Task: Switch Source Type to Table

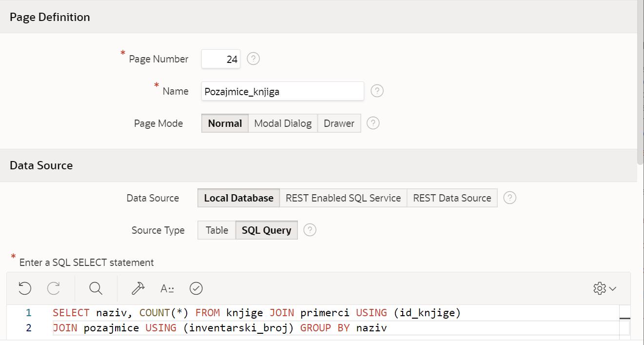Action: [x=216, y=230]
